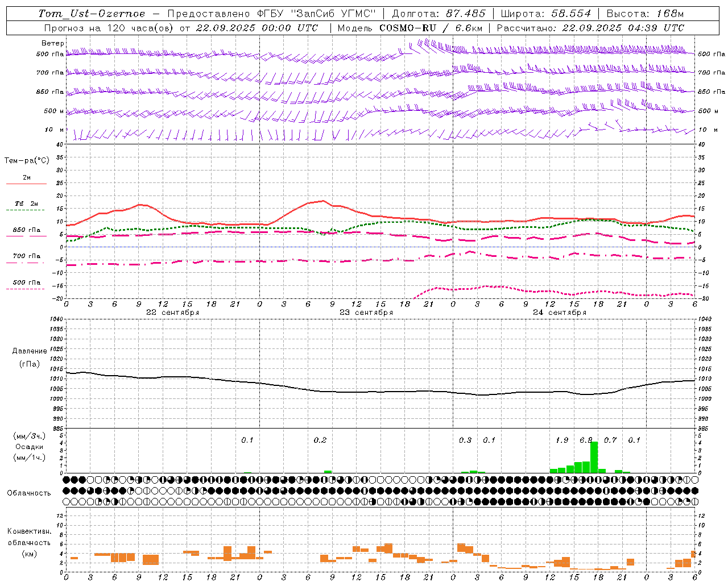Click the 23 сентября date label

pos(366,312)
